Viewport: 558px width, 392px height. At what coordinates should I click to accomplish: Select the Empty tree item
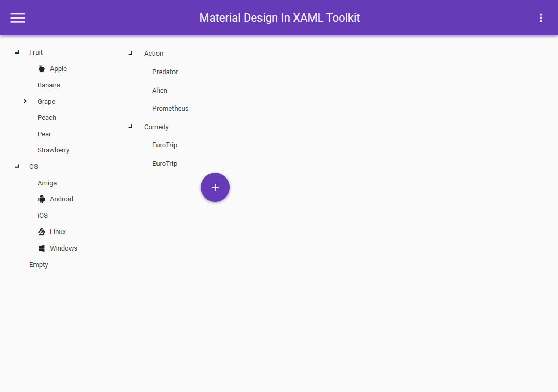39,264
